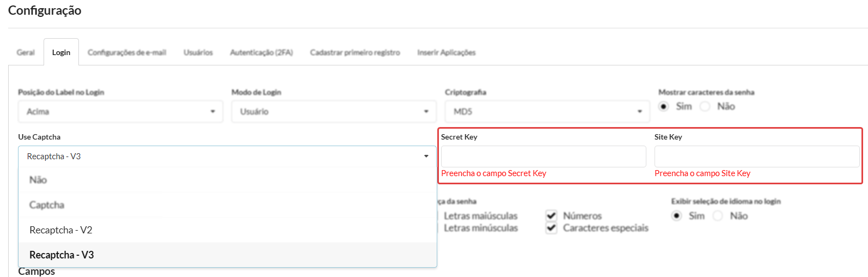This screenshot has width=868, height=277.
Task: Collapse the Use Captcha dropdown
Action: tap(227, 156)
